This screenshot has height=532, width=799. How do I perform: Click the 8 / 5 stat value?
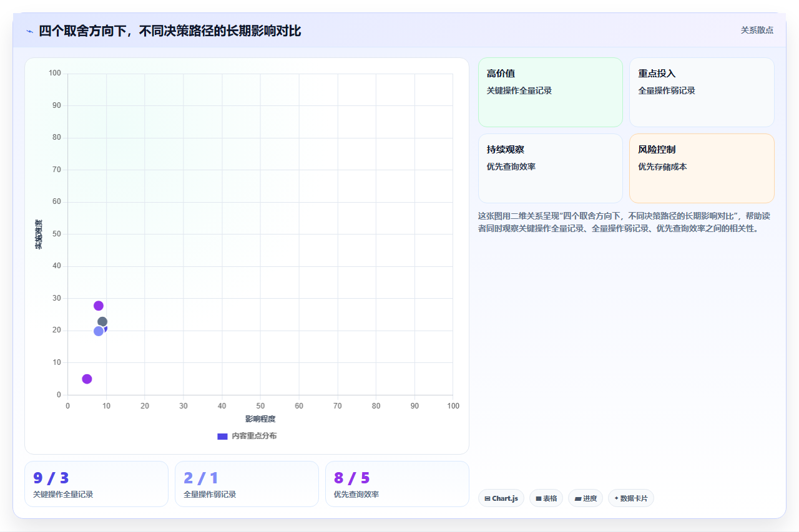[352, 478]
